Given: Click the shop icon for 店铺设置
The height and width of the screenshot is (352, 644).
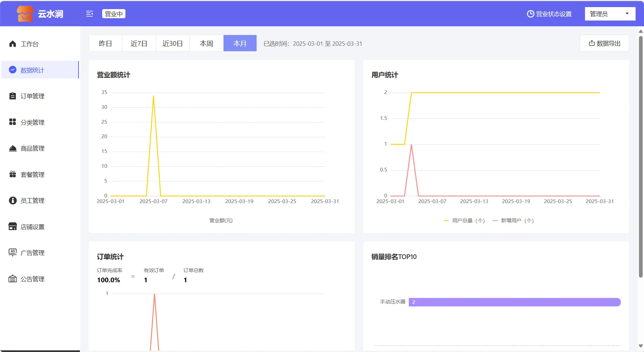Looking at the screenshot, I should 12,226.
